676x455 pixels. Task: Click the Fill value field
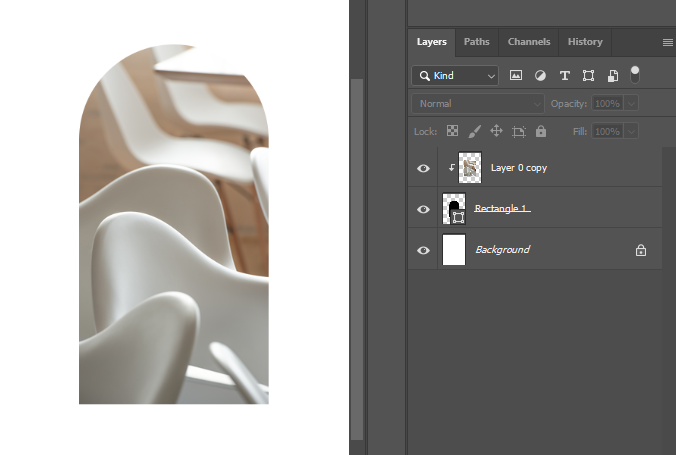pos(607,131)
